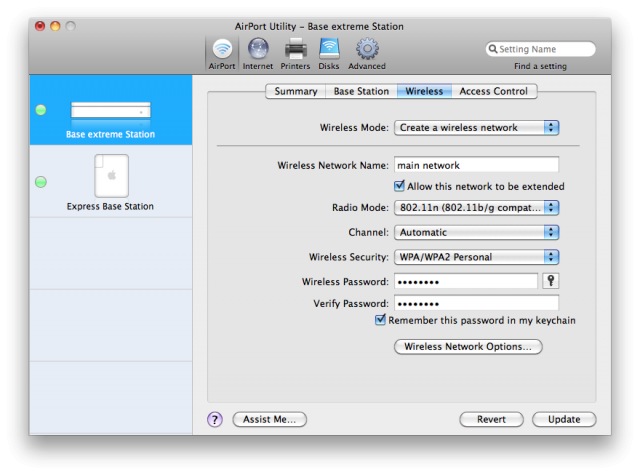Screen dimensions: 640x475
Task: Click the magnifier icon in the search field
Action: coord(493,49)
